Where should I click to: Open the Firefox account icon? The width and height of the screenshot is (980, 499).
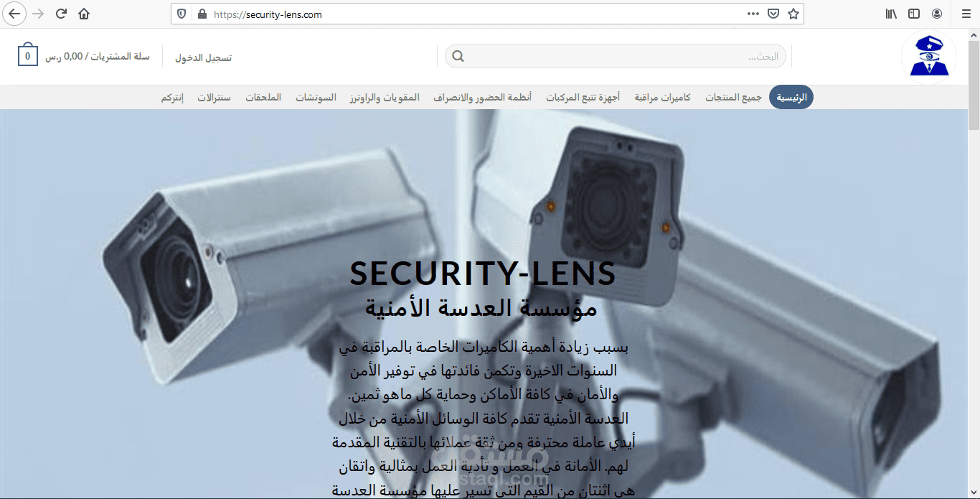937,14
